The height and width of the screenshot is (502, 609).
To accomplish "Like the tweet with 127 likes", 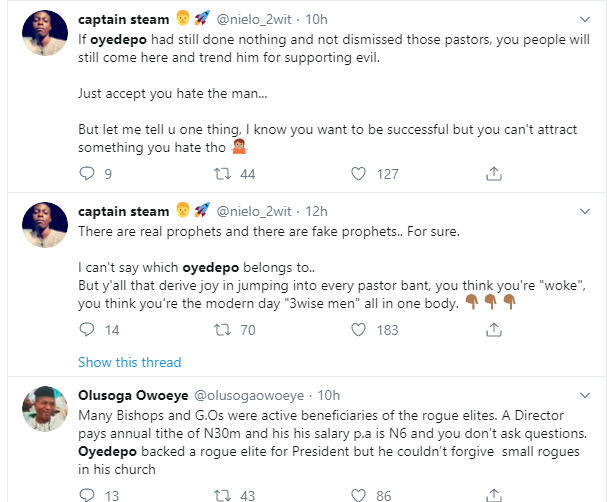I will tap(359, 173).
